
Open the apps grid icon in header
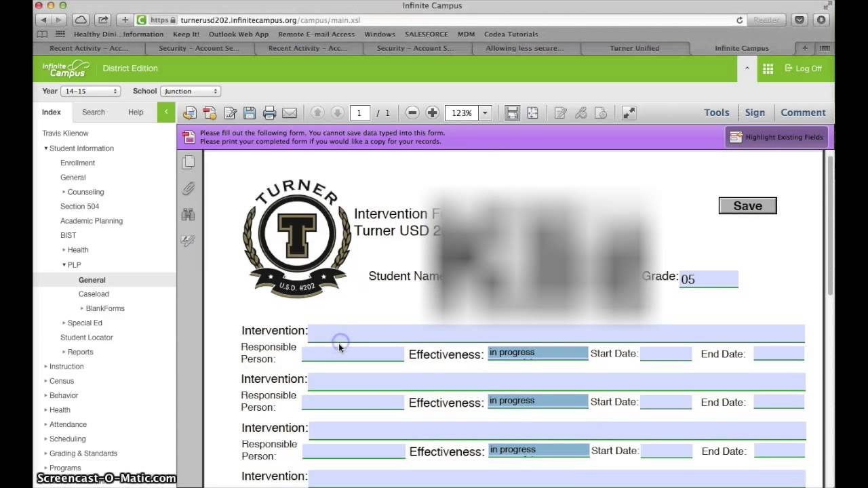click(768, 68)
